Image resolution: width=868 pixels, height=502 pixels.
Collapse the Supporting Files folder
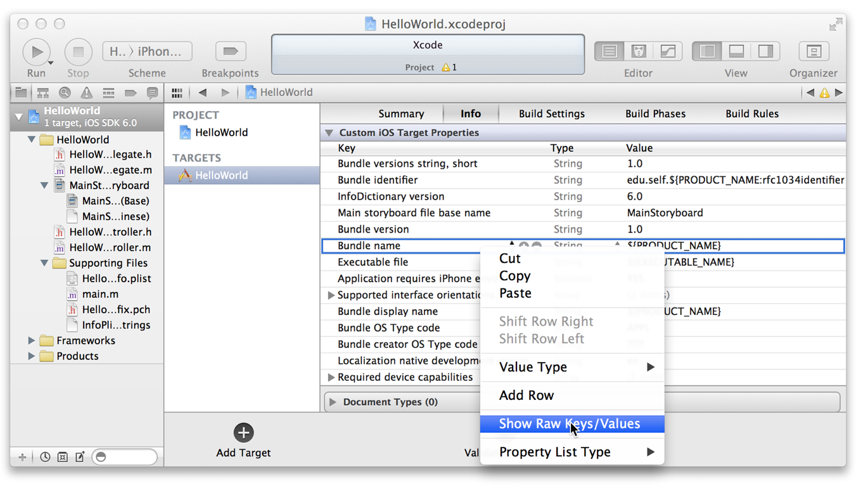44,263
